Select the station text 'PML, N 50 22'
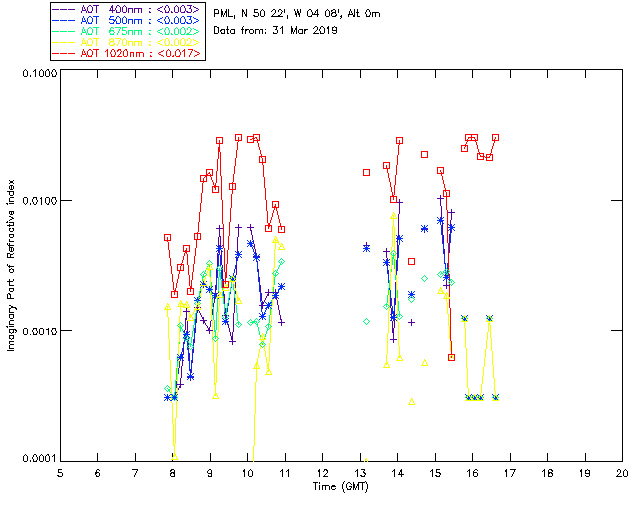 pyautogui.click(x=251, y=13)
